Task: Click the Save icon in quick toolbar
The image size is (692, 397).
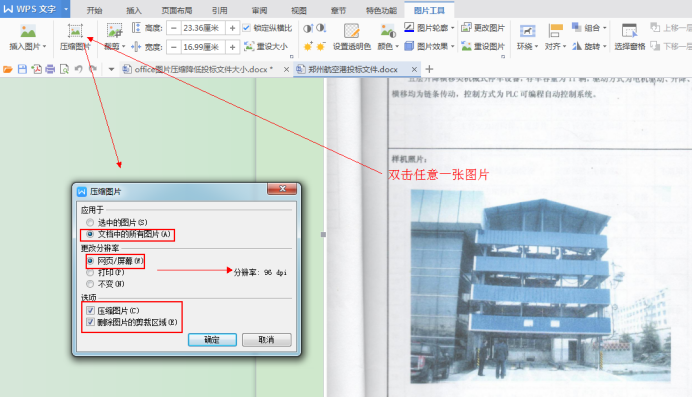Action: point(22,69)
